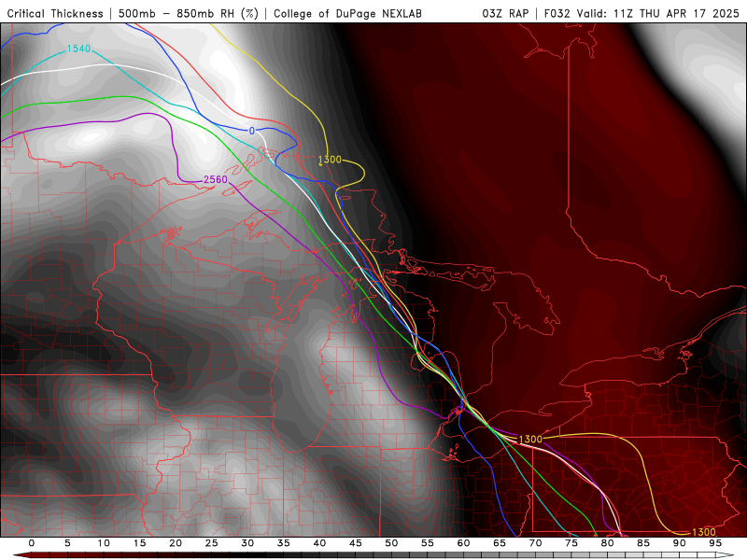Click the cyan "1540" contour label
Screen dimensions: 747x560
point(78,49)
